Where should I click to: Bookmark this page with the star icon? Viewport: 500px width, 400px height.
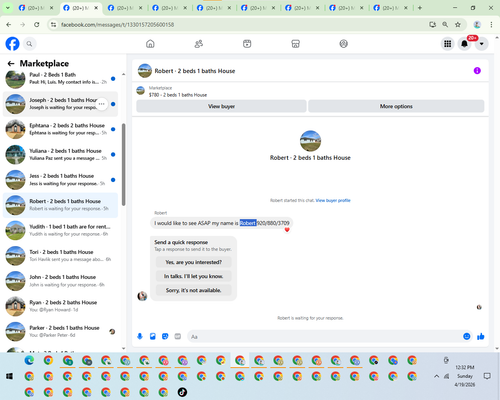(458, 24)
